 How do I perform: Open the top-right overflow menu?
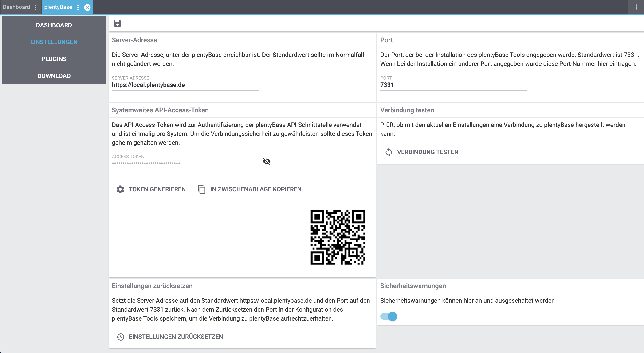[x=636, y=7]
